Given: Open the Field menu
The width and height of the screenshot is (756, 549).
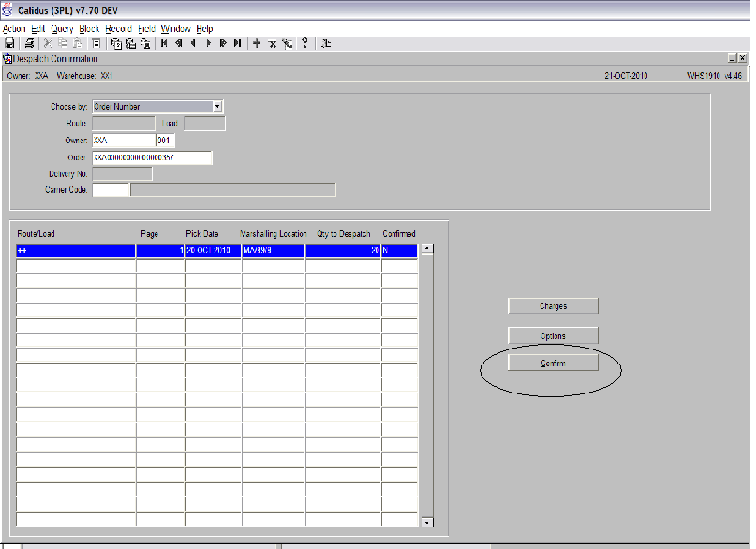Looking at the screenshot, I should pyautogui.click(x=146, y=29).
